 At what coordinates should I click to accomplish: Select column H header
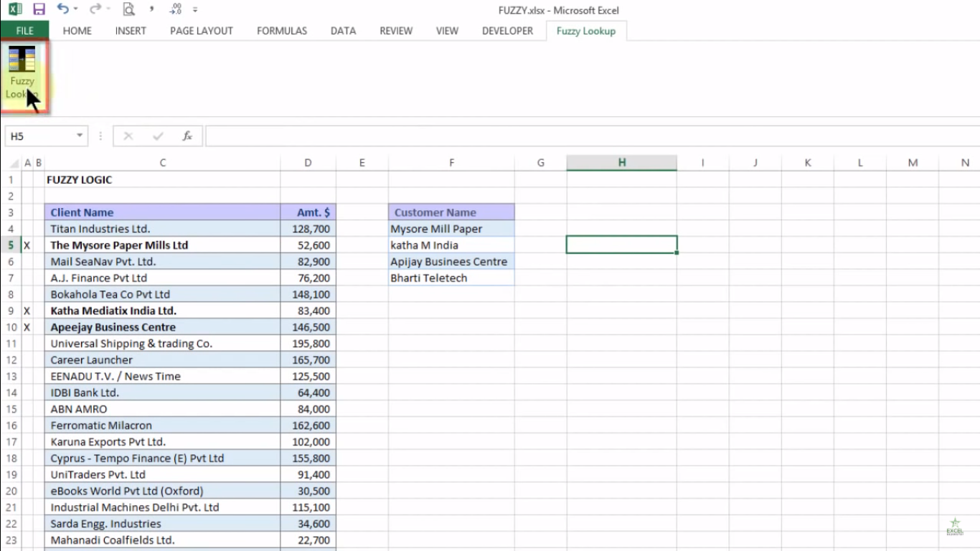(621, 163)
